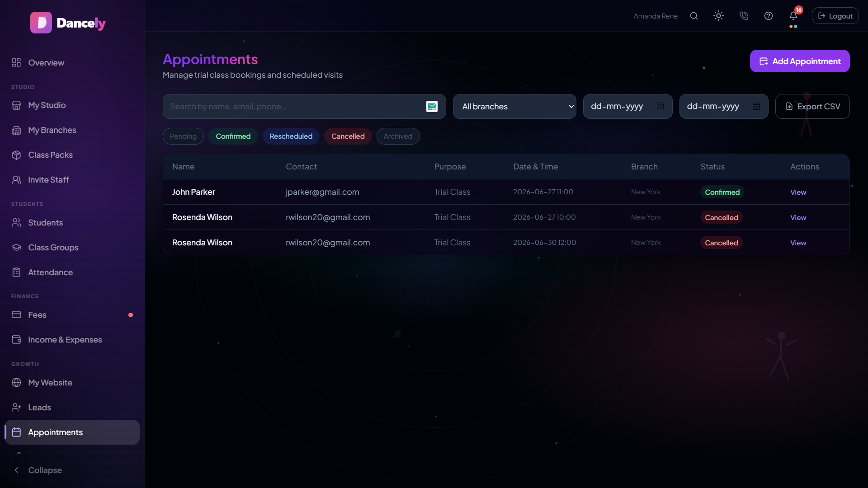Screen dimensions: 868x488
Task: Click the file icon on Export CSV
Action: (789, 106)
